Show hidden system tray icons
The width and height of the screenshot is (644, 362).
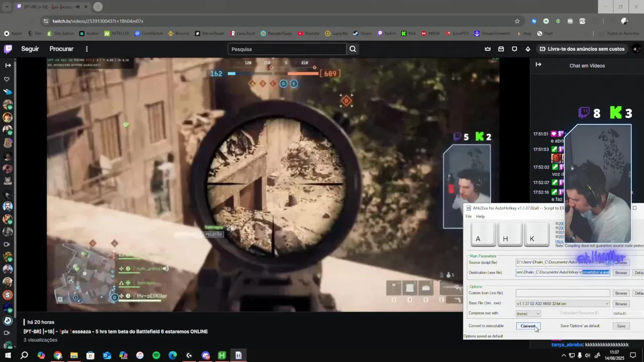tap(563, 355)
